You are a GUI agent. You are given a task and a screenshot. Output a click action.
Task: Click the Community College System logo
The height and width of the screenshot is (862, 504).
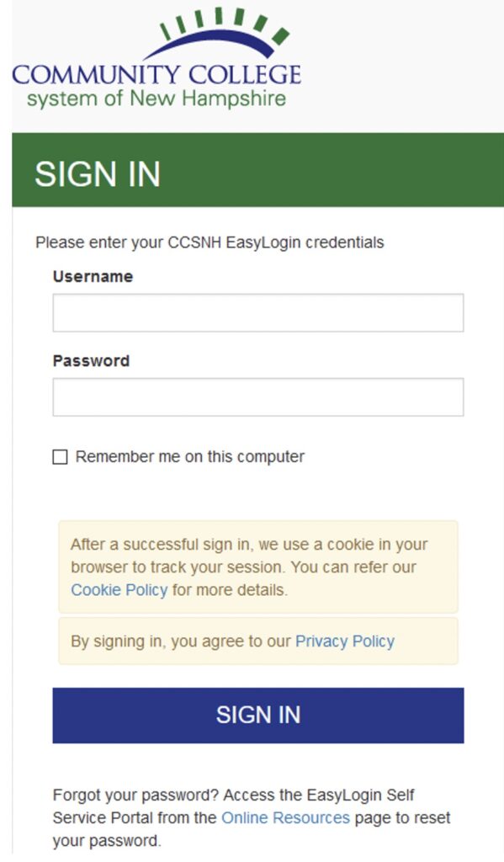coord(157,58)
